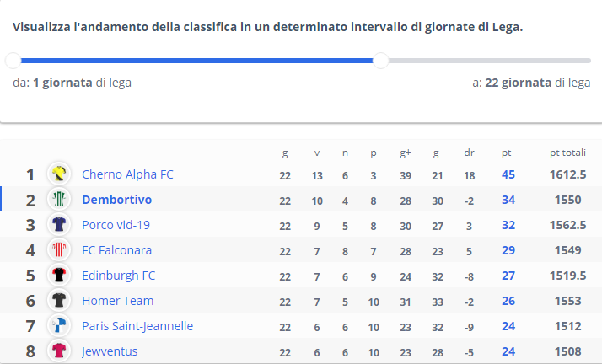Click Cherno Alpha FC yellow jersey icon
The image size is (602, 364).
pyautogui.click(x=59, y=174)
